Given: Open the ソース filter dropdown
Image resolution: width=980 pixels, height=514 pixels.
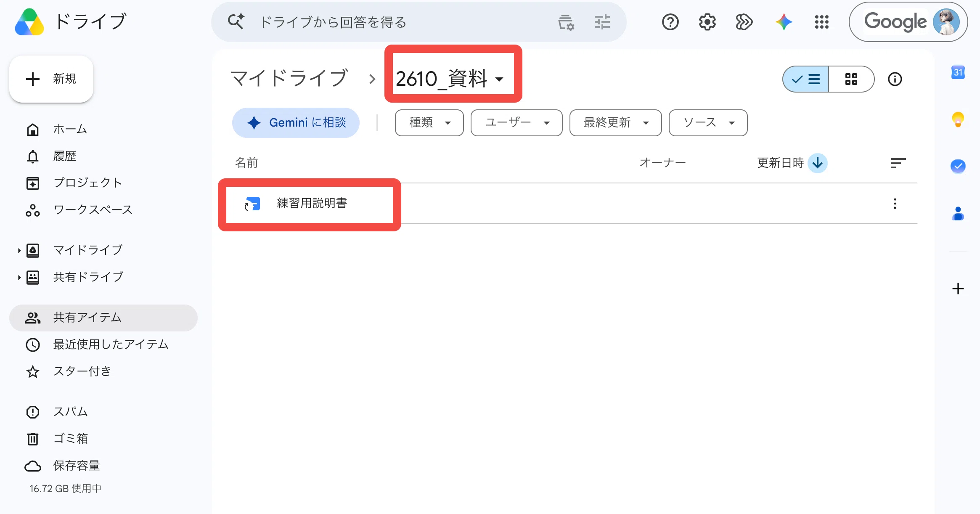Looking at the screenshot, I should click(708, 123).
